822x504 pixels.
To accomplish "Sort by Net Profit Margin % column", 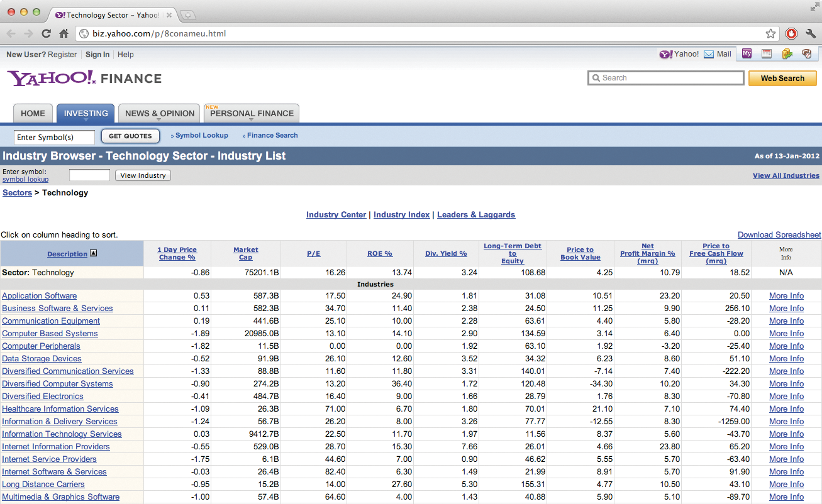I will [x=648, y=253].
